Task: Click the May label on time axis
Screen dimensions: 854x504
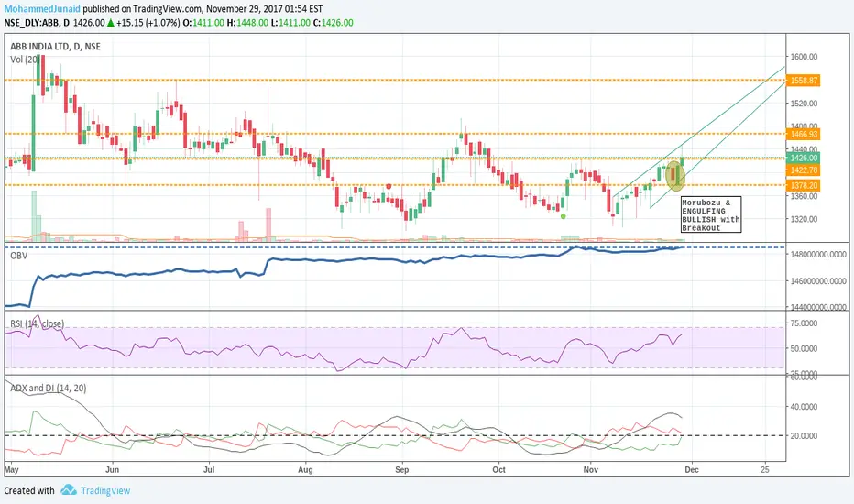Action: [x=11, y=469]
